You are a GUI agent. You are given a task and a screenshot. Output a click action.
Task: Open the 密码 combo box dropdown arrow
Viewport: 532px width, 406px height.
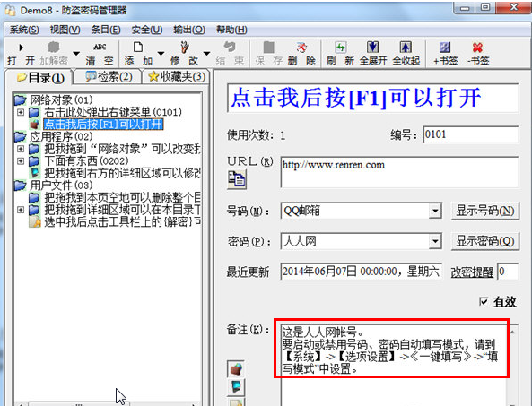pyautogui.click(x=434, y=241)
